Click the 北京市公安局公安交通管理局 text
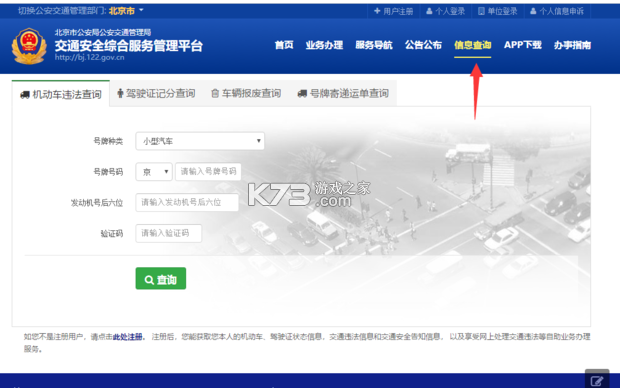This screenshot has height=388, width=620. pos(103,32)
